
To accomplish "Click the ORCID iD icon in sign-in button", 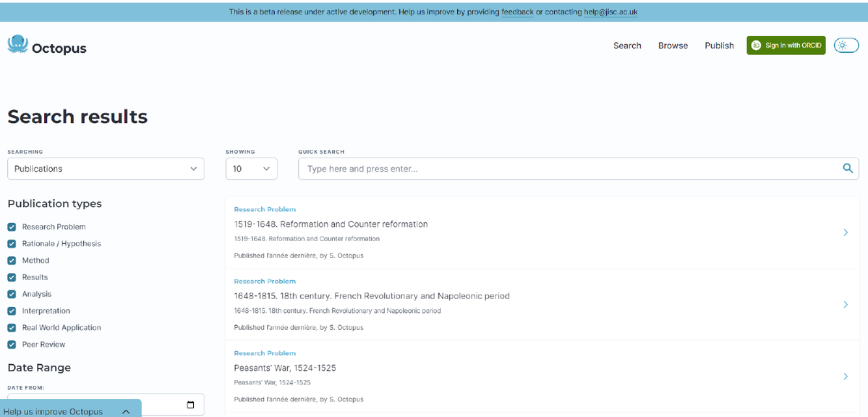I will 757,46.
